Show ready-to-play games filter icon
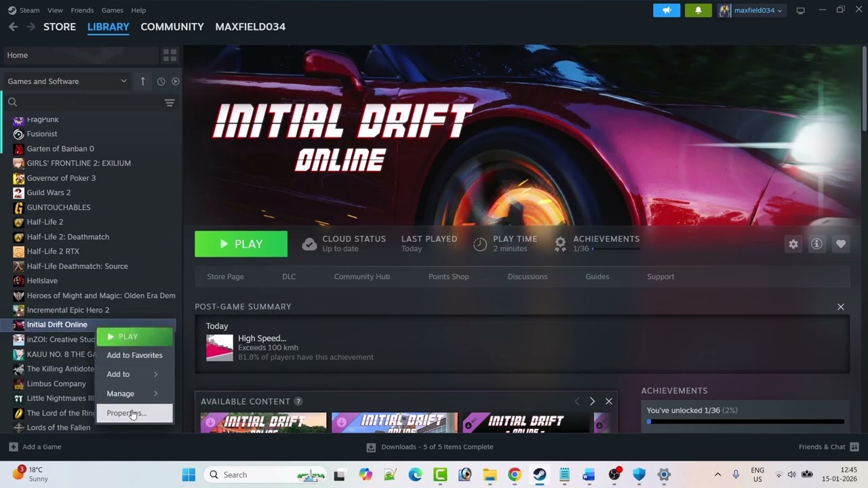 click(x=175, y=81)
